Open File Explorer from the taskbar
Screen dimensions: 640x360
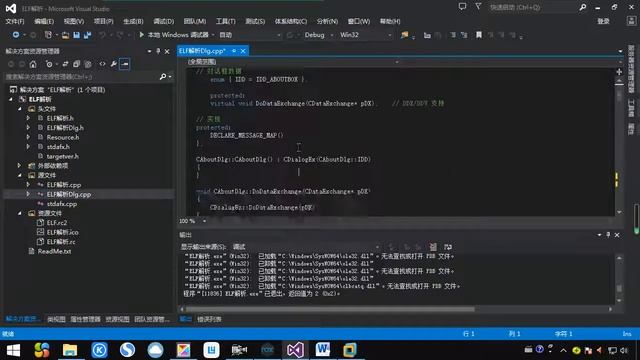click(x=70, y=350)
